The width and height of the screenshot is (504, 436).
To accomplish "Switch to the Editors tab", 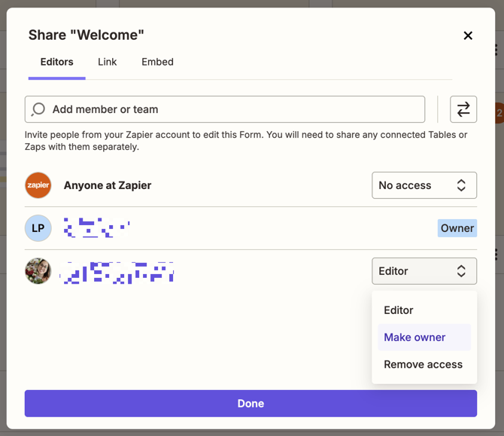I will (56, 62).
